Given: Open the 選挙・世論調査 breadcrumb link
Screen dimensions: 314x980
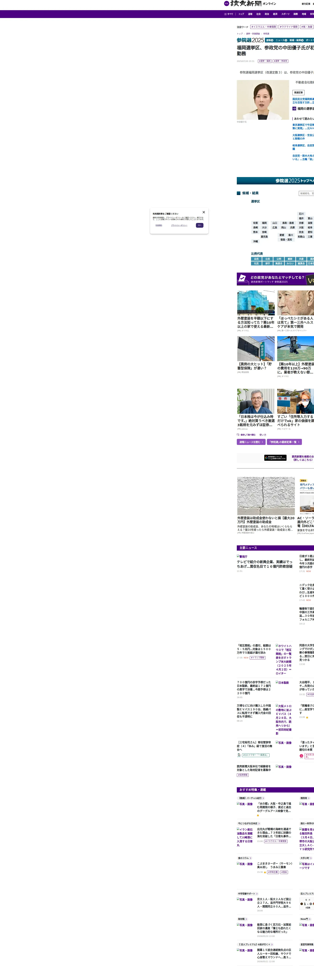Looking at the screenshot, I should point(253,34).
